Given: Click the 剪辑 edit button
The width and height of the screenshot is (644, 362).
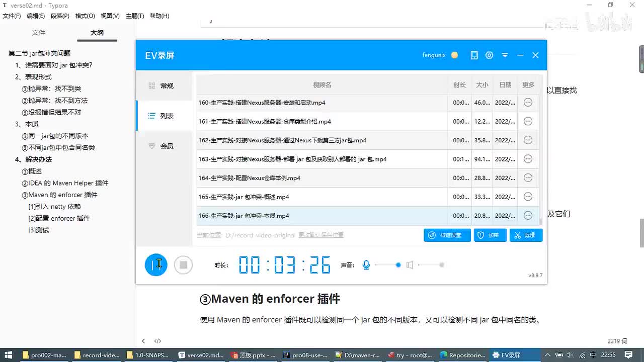Looking at the screenshot, I should tap(526, 235).
